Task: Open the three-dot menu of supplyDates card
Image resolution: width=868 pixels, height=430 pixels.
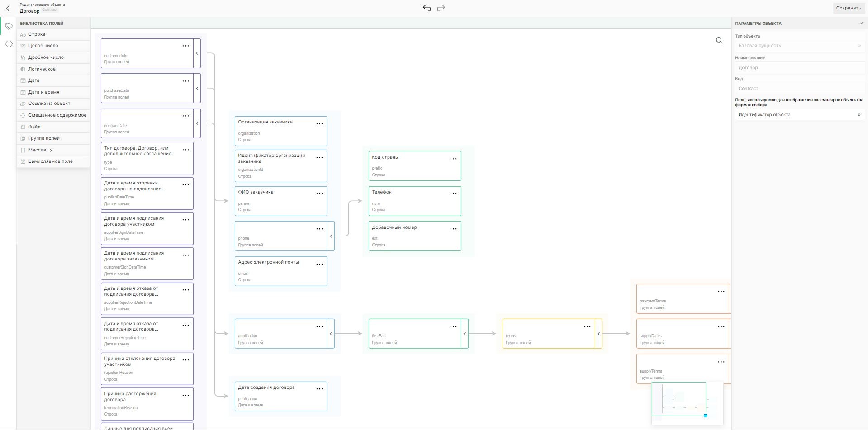Action: tap(721, 327)
